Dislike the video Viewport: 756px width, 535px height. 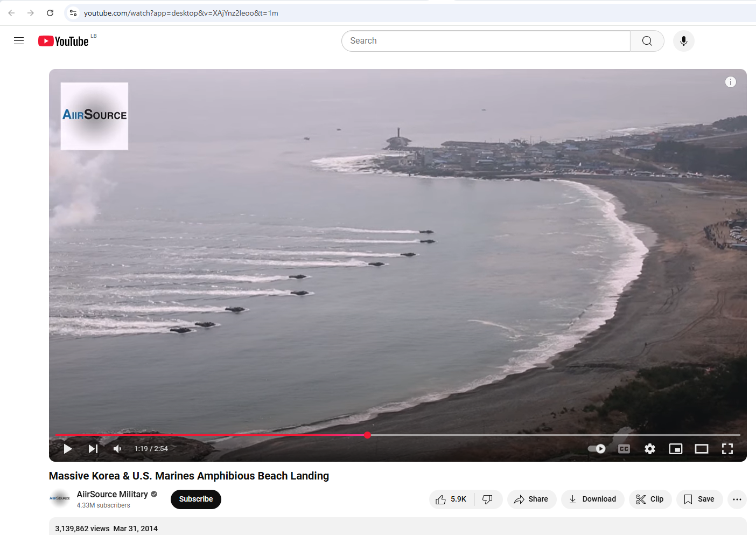(488, 499)
